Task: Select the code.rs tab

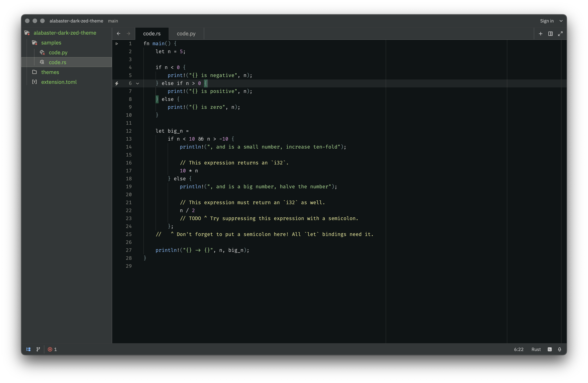Action: (x=152, y=33)
